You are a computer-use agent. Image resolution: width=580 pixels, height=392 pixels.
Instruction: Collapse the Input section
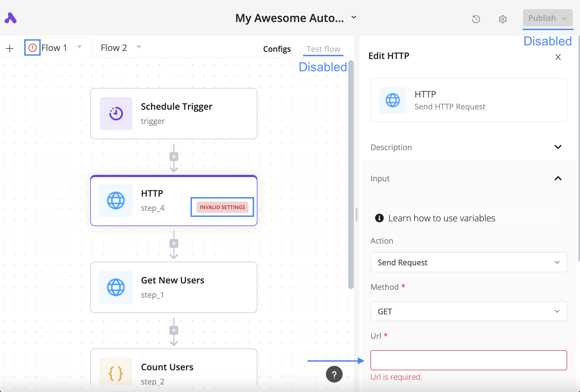pyautogui.click(x=558, y=178)
